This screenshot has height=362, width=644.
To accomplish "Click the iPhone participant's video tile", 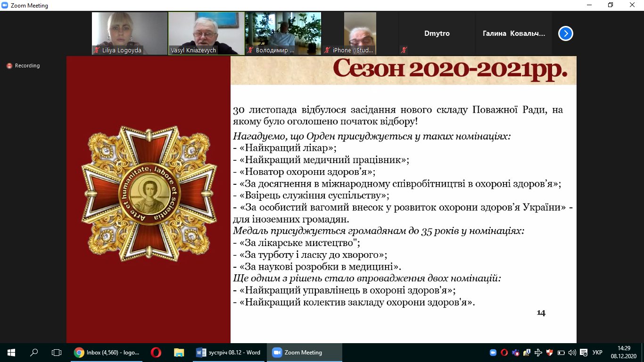I will [x=360, y=33].
